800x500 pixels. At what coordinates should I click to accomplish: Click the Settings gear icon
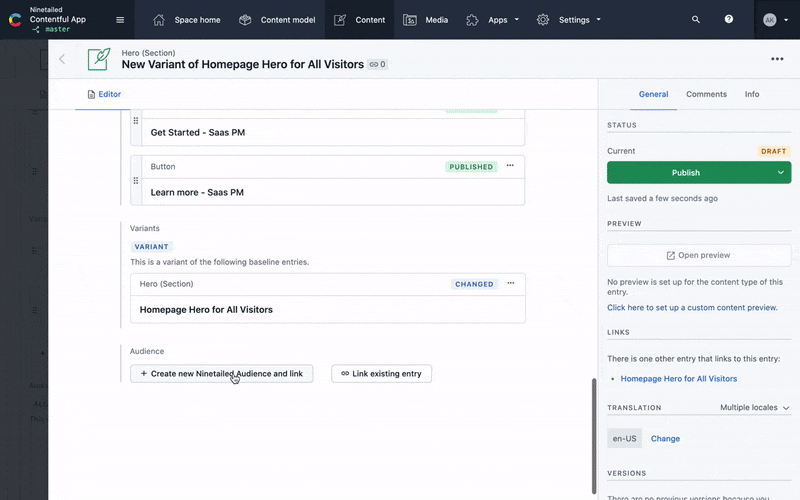pyautogui.click(x=543, y=20)
